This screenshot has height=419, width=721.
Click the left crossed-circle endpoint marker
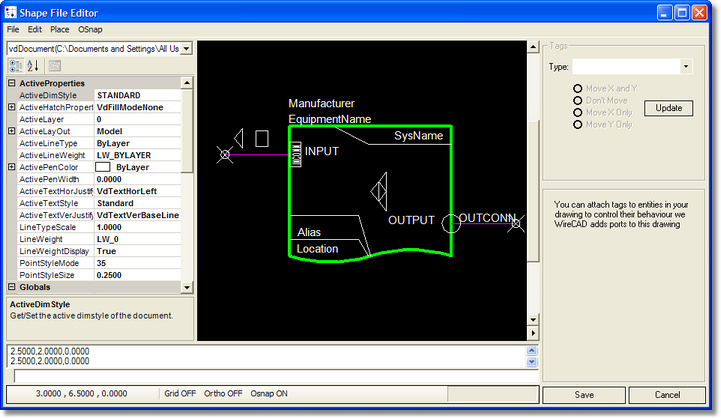(226, 154)
